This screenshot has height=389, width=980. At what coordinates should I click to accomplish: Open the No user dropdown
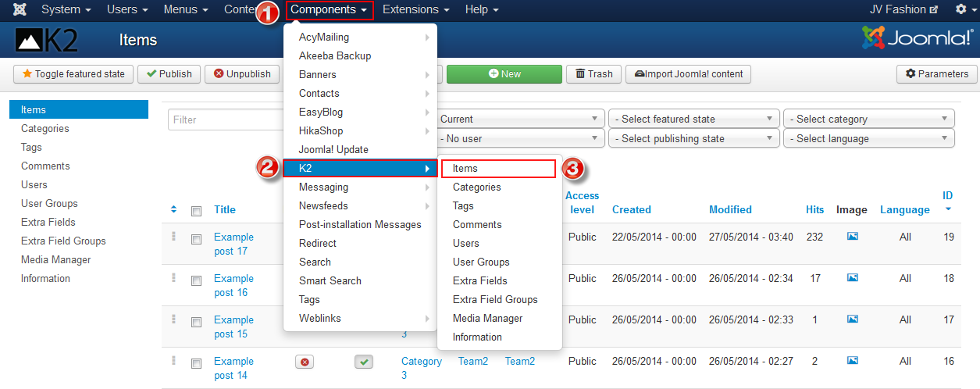[521, 138]
